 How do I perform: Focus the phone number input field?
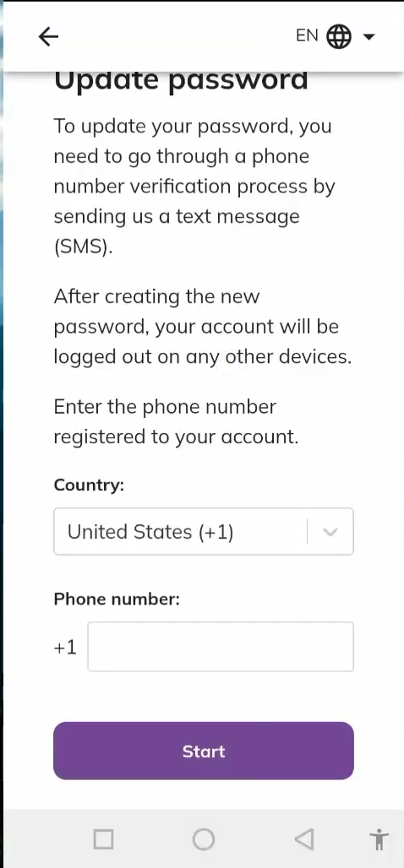[x=221, y=647]
